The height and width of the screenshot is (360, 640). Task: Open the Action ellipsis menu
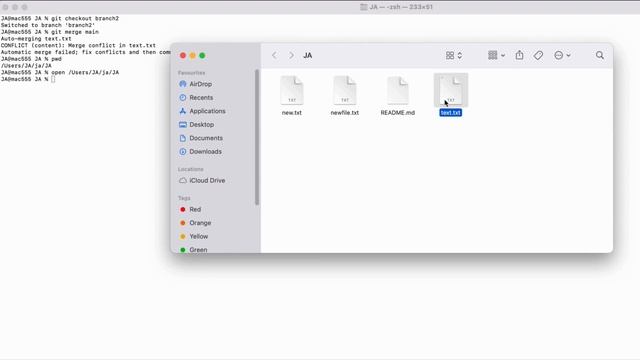(562, 55)
